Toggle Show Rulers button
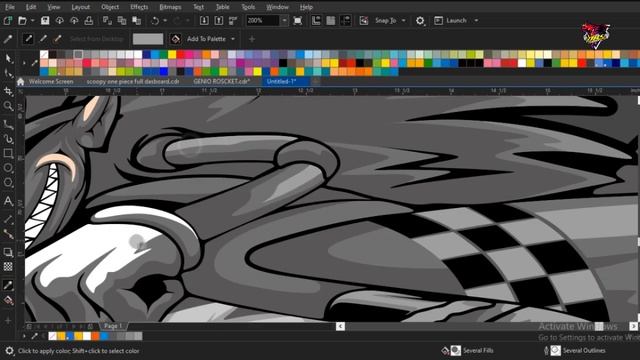The image size is (640, 360). (x=316, y=20)
